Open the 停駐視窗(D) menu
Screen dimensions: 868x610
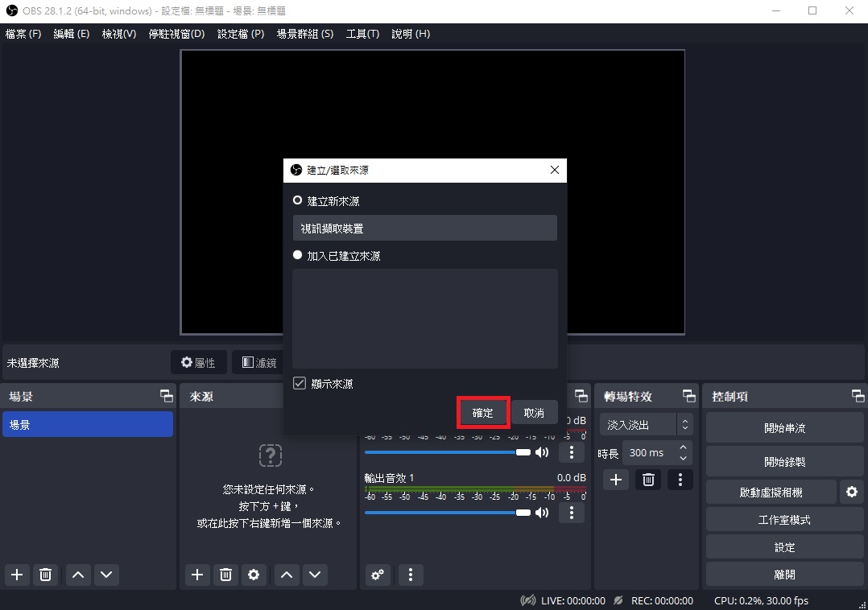pos(176,34)
